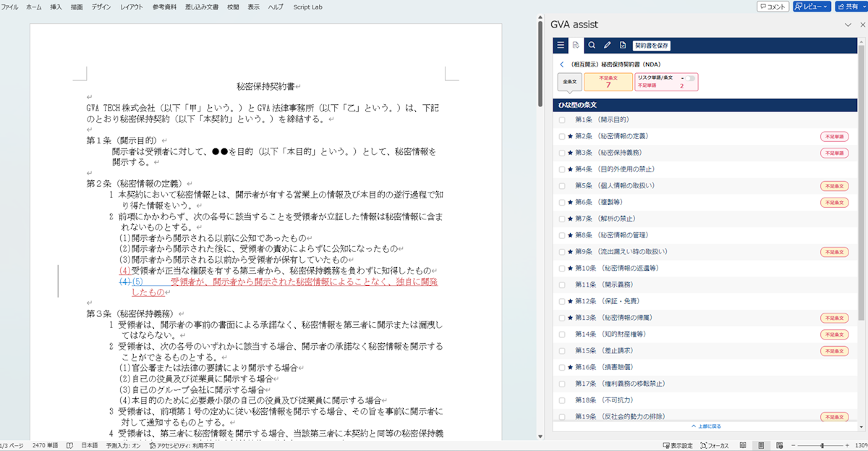This screenshot has height=451, width=868.
Task: Click the star beside 第13条
Action: point(570,318)
